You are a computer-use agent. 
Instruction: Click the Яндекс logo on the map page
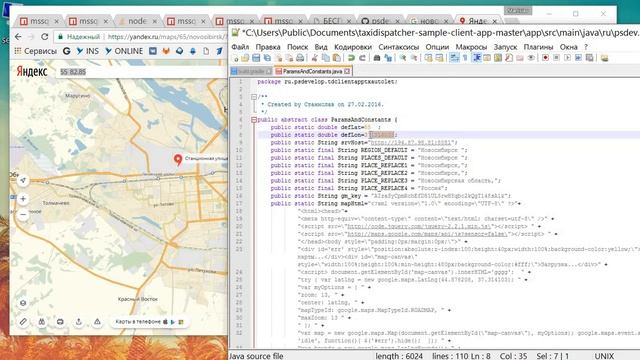coord(32,71)
